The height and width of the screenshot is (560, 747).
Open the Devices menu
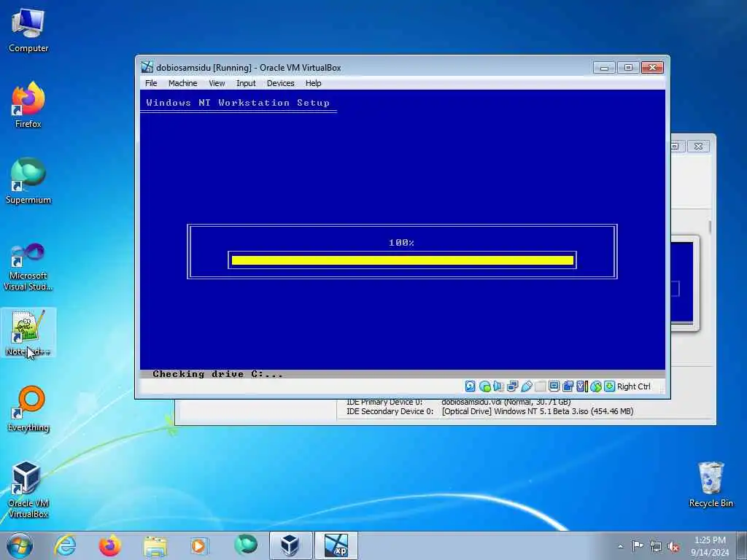pos(280,83)
